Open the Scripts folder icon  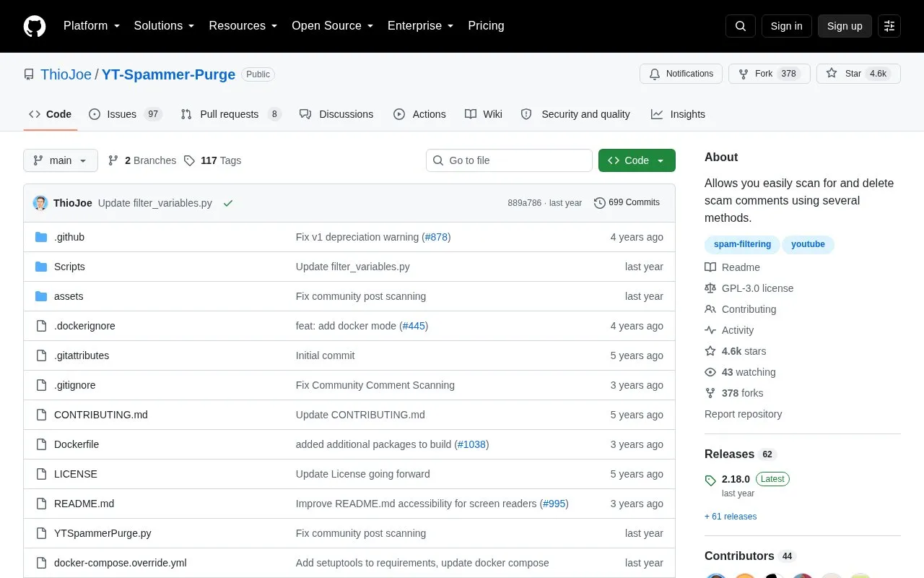tap(41, 267)
